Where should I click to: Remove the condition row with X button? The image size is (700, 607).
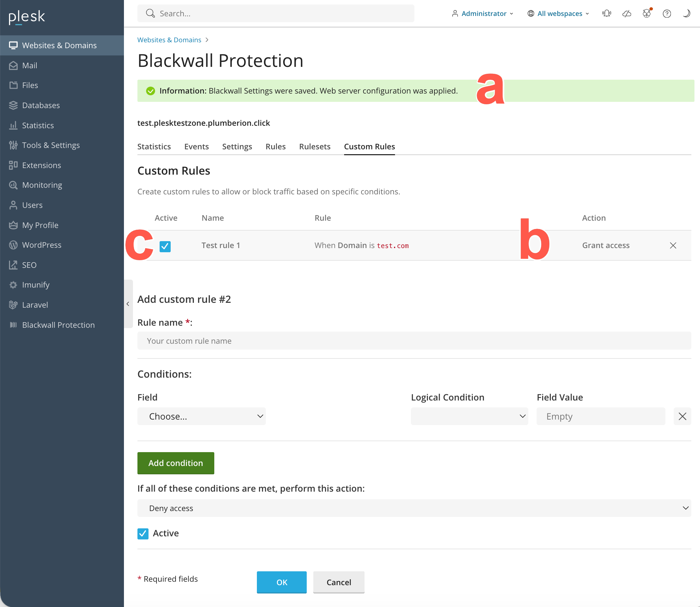click(682, 416)
